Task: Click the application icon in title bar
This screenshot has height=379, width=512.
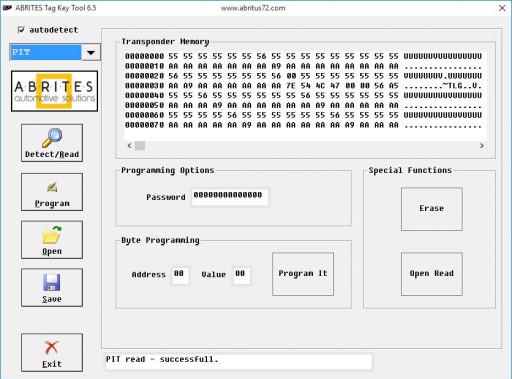Action: coord(7,8)
